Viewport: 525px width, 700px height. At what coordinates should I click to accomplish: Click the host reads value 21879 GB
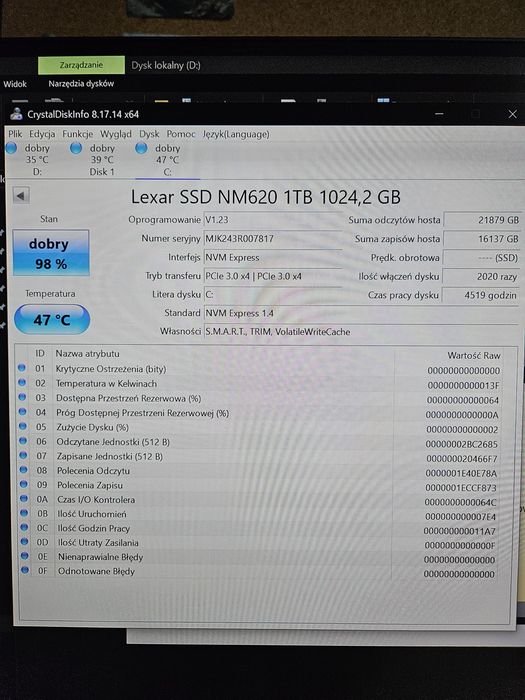481,220
